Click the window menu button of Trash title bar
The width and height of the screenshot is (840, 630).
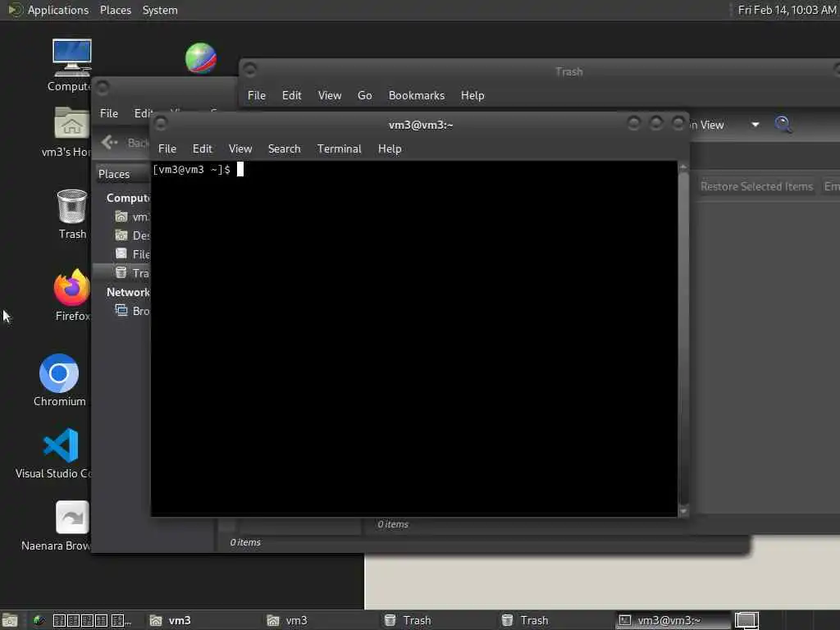249,69
